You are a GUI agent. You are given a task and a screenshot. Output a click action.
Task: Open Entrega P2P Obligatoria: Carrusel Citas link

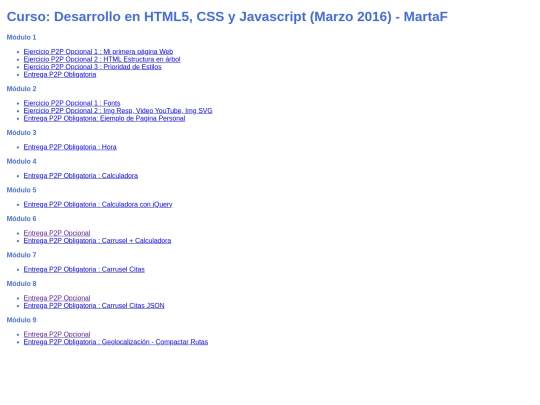(x=84, y=269)
